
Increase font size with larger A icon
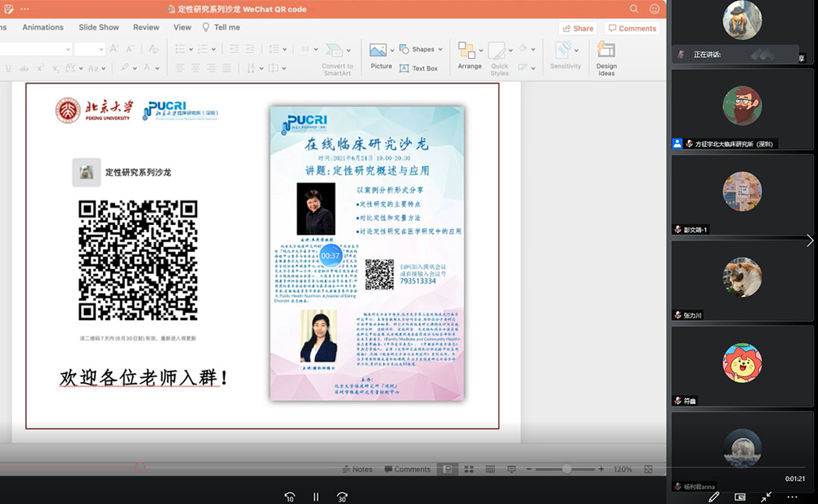(114, 49)
